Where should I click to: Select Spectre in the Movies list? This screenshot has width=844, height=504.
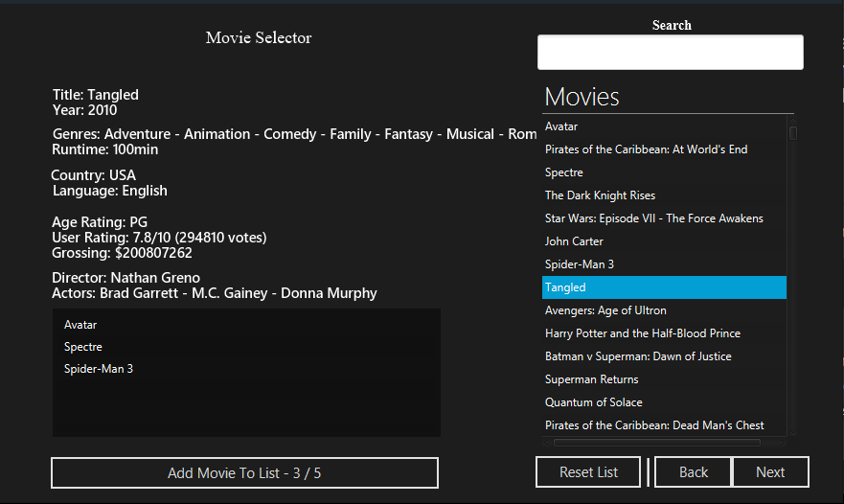(664, 172)
